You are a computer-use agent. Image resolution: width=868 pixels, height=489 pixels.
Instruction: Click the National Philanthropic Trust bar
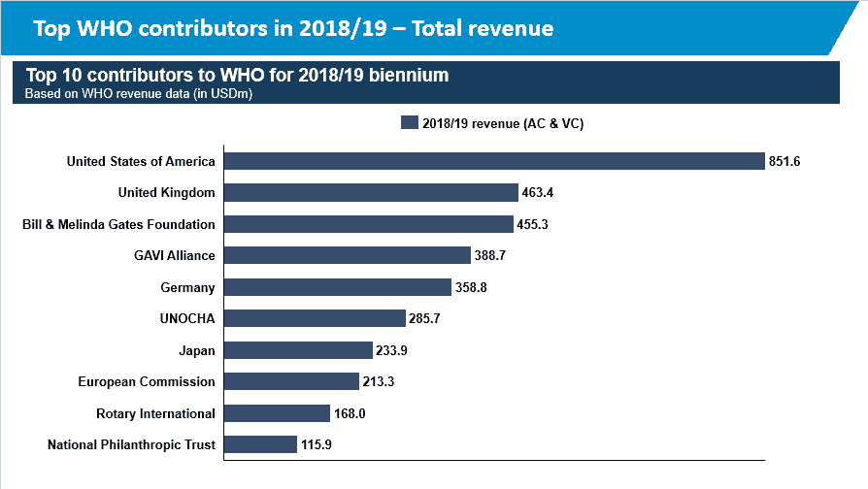pyautogui.click(x=261, y=444)
